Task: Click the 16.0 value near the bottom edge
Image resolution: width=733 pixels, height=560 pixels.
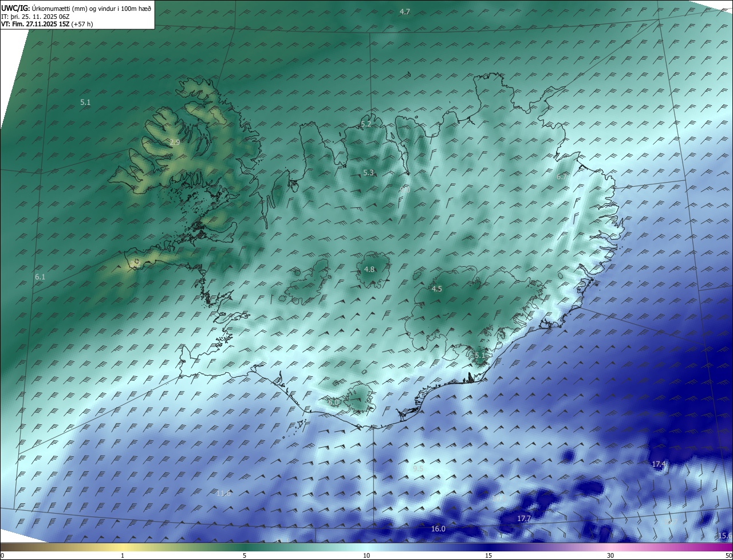Action: [x=438, y=529]
